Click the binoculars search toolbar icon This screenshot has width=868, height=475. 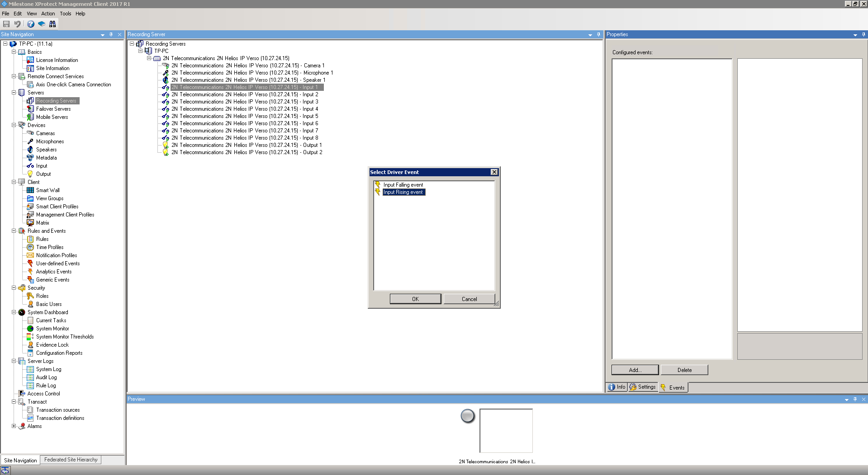(x=52, y=24)
